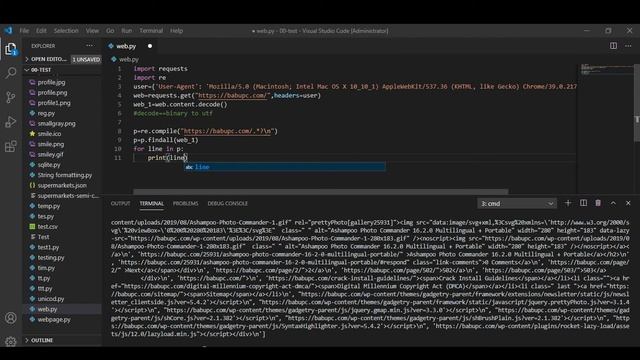Open the View menu
This screenshot has height=360, width=640.
[92, 31]
